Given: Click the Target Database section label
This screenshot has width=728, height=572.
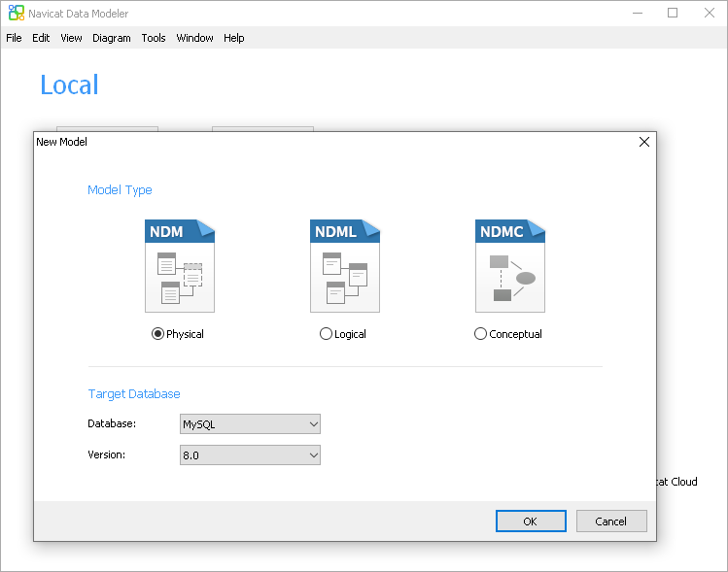Looking at the screenshot, I should 134,394.
